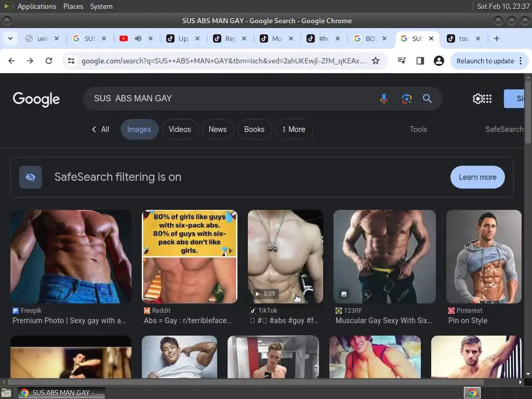Click the address bar URL
This screenshot has height=399, width=532.
(x=224, y=61)
